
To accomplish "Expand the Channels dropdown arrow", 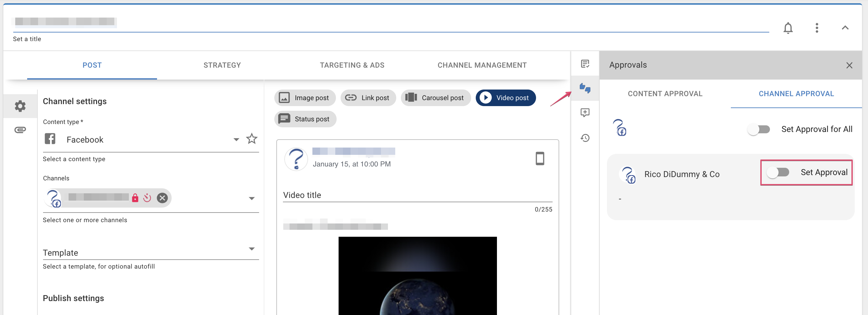I will tap(251, 198).
